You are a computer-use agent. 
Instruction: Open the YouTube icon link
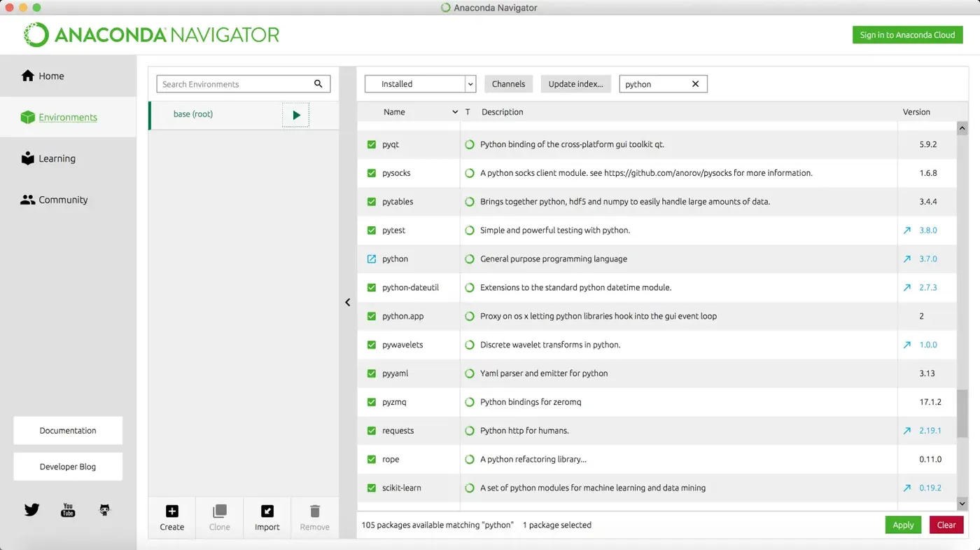[x=68, y=509]
